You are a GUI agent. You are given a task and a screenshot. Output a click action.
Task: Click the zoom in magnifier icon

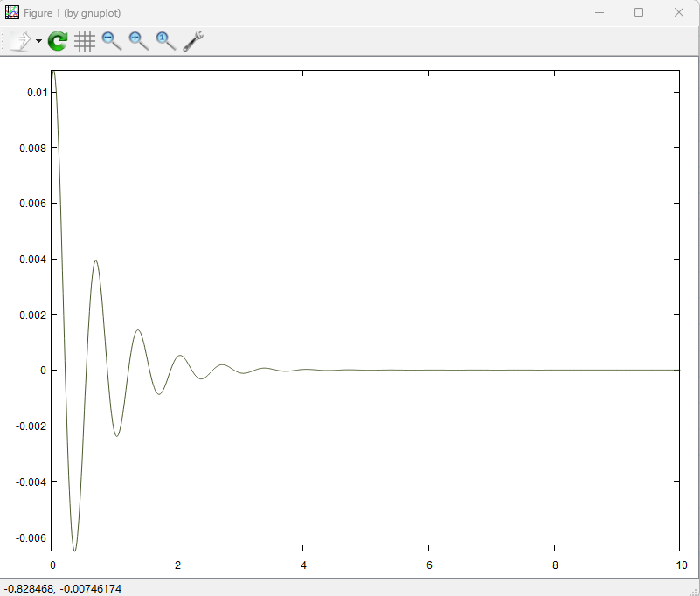pyautogui.click(x=139, y=41)
